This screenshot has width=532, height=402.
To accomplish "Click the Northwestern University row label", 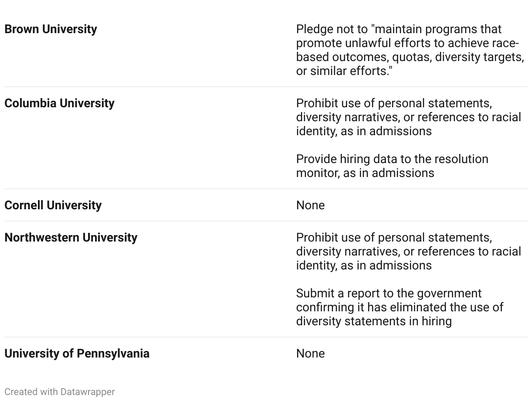I will (x=71, y=238).
